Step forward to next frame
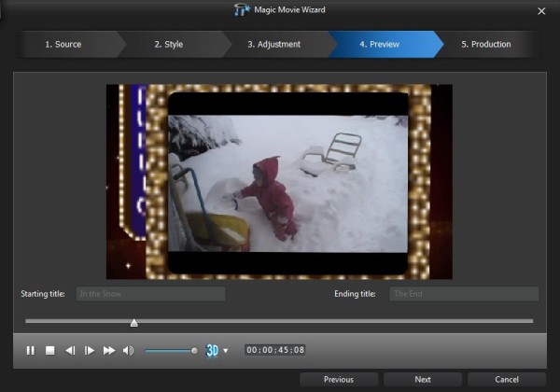Viewport: 560px width, 392px height. [90, 350]
